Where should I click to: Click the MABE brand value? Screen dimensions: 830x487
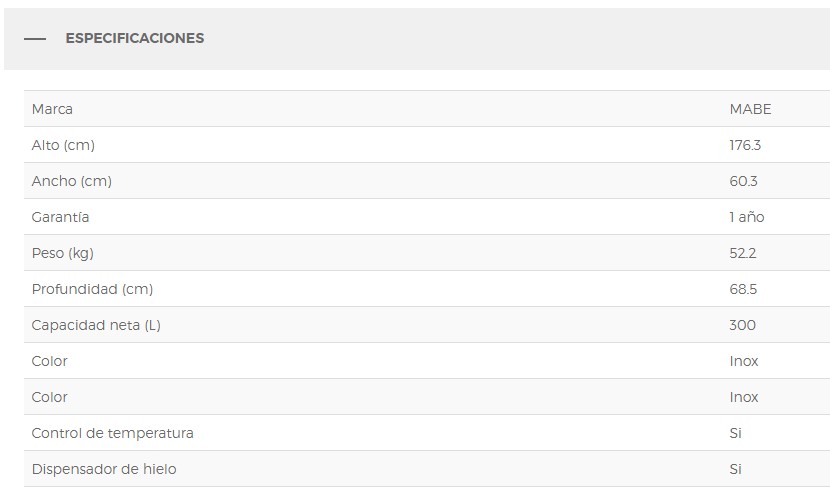click(x=750, y=109)
